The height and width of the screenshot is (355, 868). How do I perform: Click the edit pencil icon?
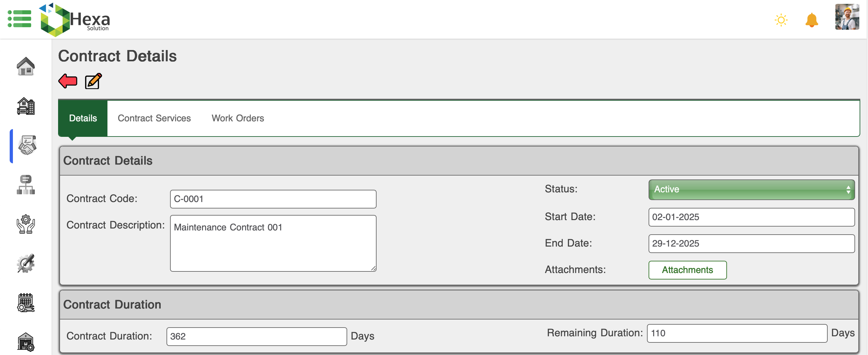(x=93, y=81)
